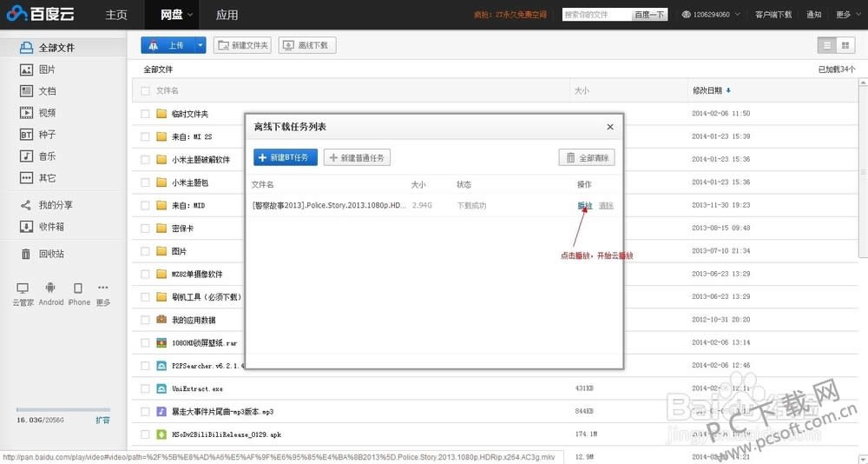Click the 清除 link for Police Story
This screenshot has width=868, height=464.
click(x=606, y=206)
